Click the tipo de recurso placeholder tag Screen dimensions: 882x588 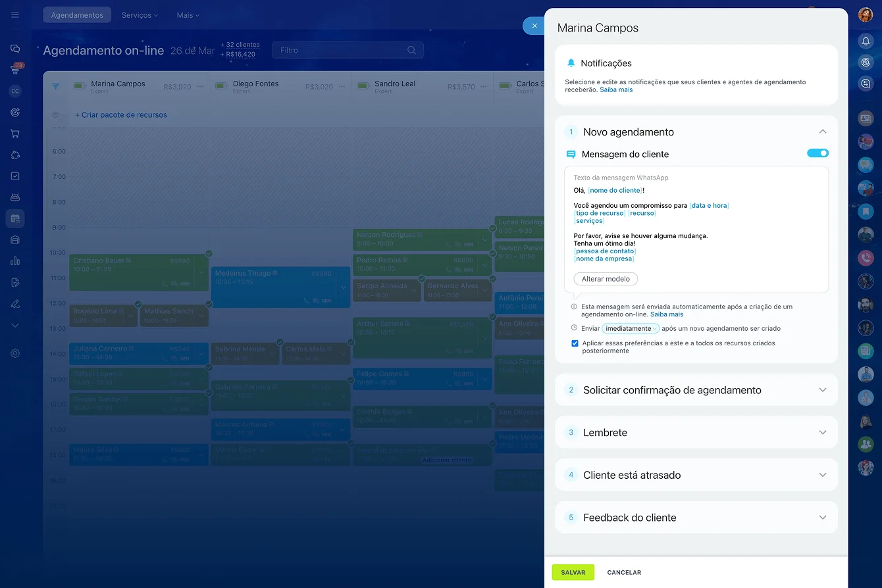pos(600,213)
